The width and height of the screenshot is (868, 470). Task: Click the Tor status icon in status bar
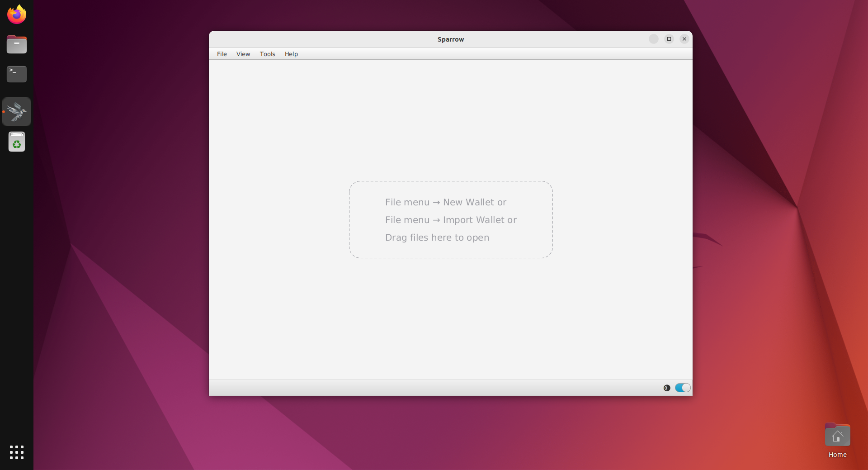(667, 388)
